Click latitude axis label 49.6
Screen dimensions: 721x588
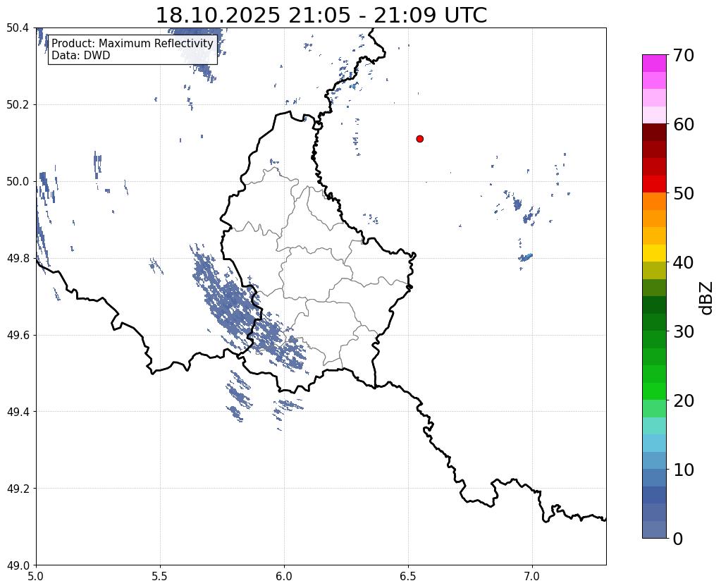(x=18, y=335)
